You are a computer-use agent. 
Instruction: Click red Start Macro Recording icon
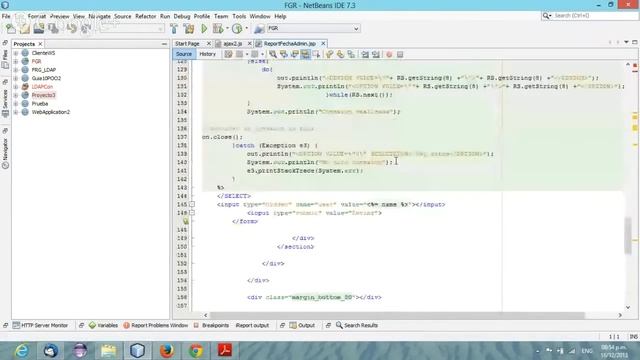(x=389, y=54)
